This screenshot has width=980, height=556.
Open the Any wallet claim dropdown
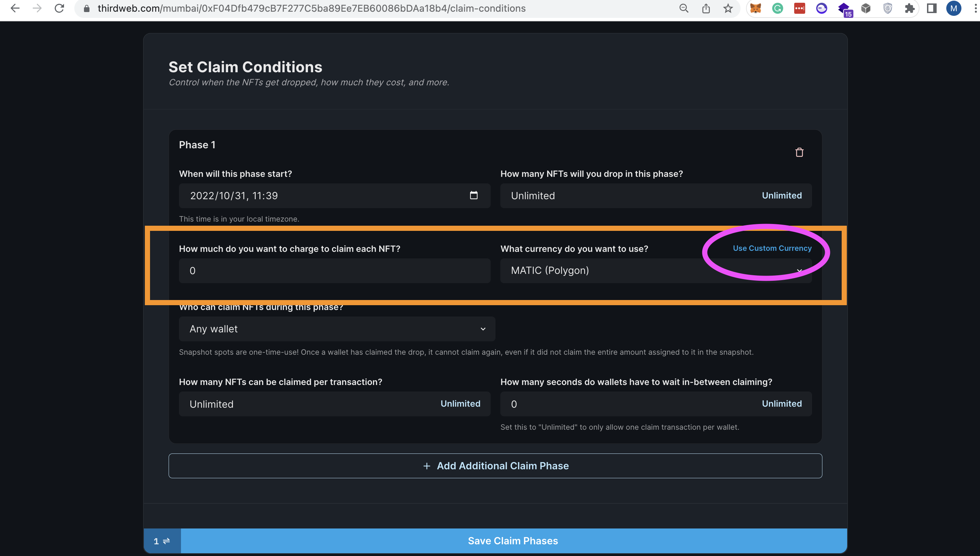click(x=337, y=329)
